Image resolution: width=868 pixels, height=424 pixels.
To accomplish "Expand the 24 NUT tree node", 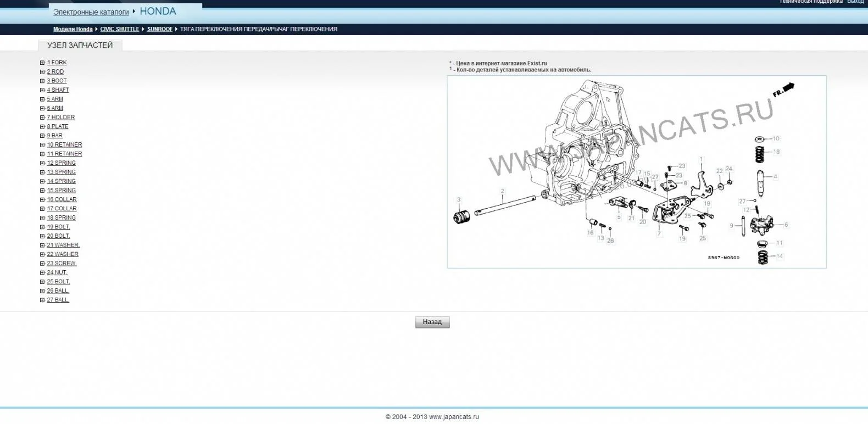I will 42,272.
